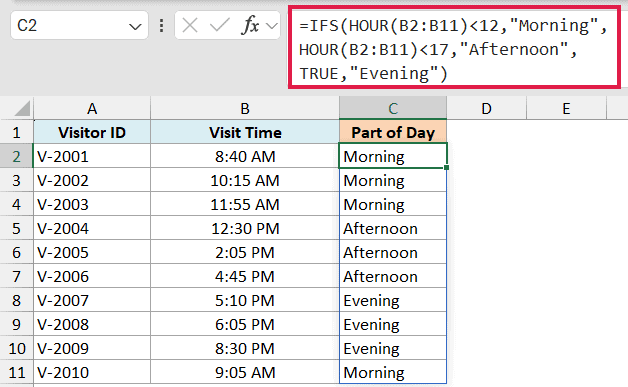The width and height of the screenshot is (628, 387).
Task: Click the Evening cell for V-2008
Action: tap(393, 324)
